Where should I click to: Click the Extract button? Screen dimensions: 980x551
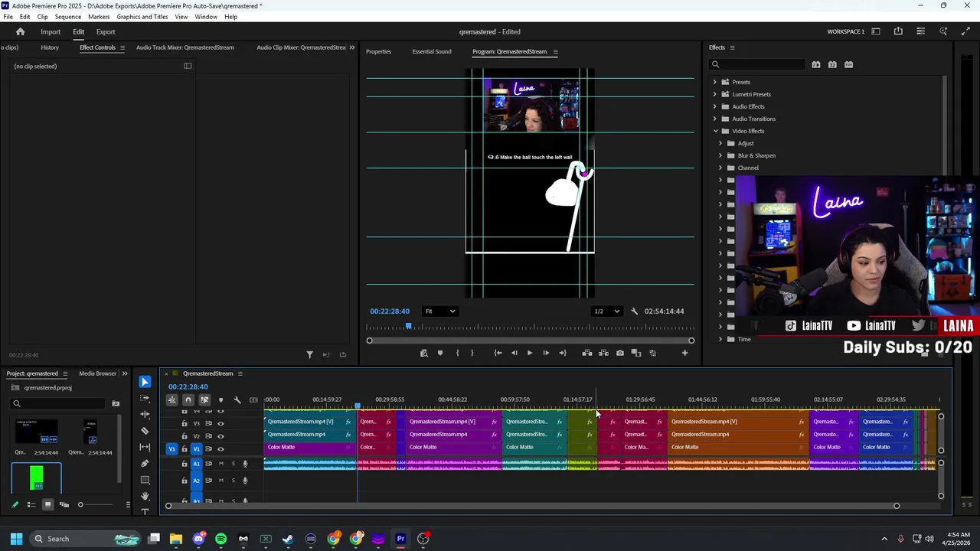603,353
